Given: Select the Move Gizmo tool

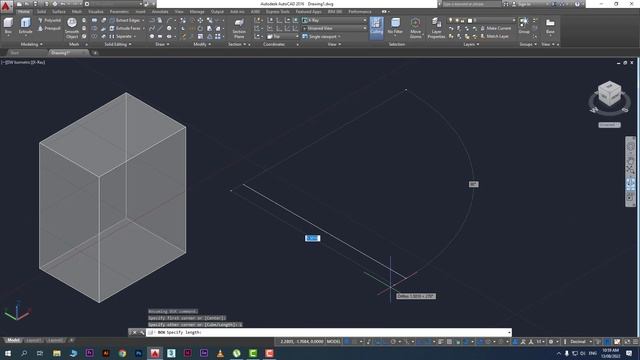Looking at the screenshot, I should (x=415, y=28).
